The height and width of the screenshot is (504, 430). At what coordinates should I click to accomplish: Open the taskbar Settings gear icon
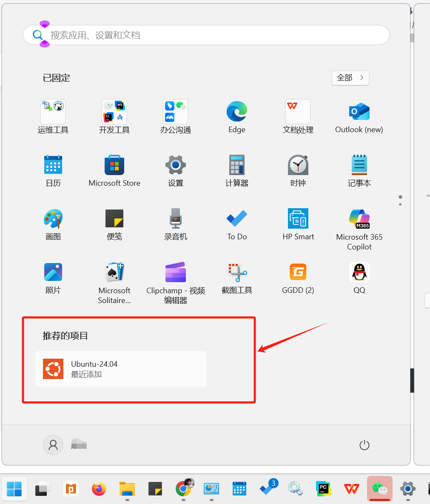(x=408, y=489)
